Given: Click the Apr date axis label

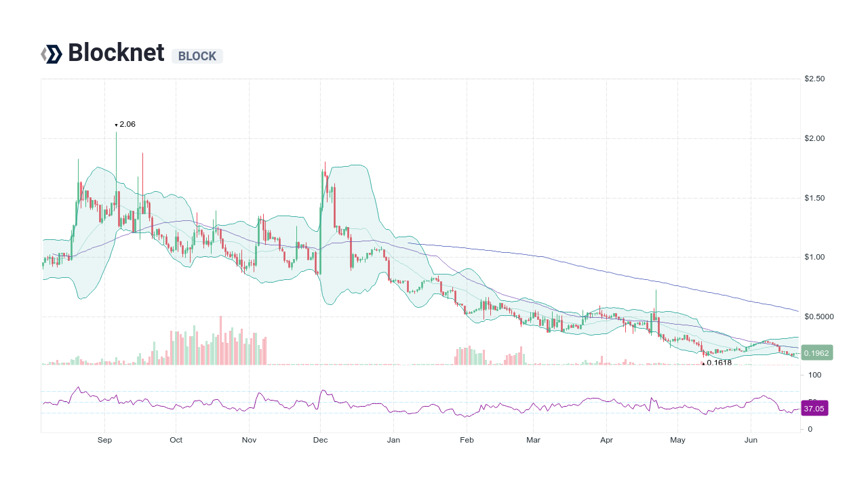Looking at the screenshot, I should 606,440.
